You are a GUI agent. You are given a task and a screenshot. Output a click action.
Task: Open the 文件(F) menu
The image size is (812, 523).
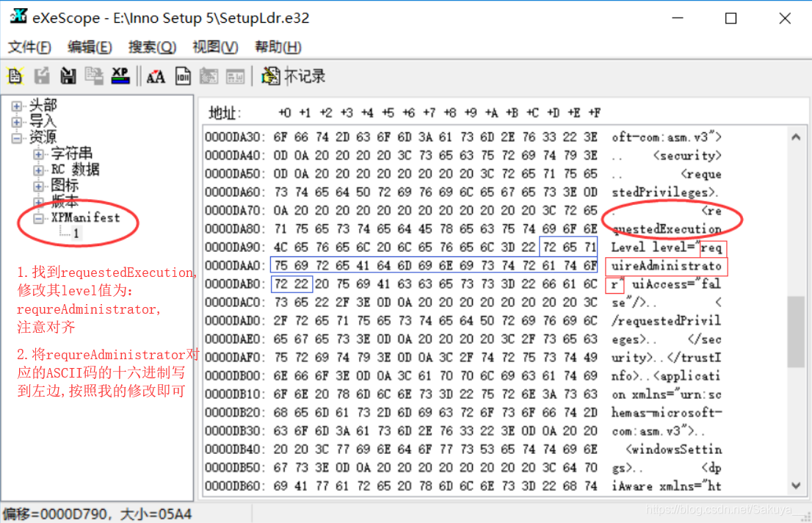[x=29, y=47]
